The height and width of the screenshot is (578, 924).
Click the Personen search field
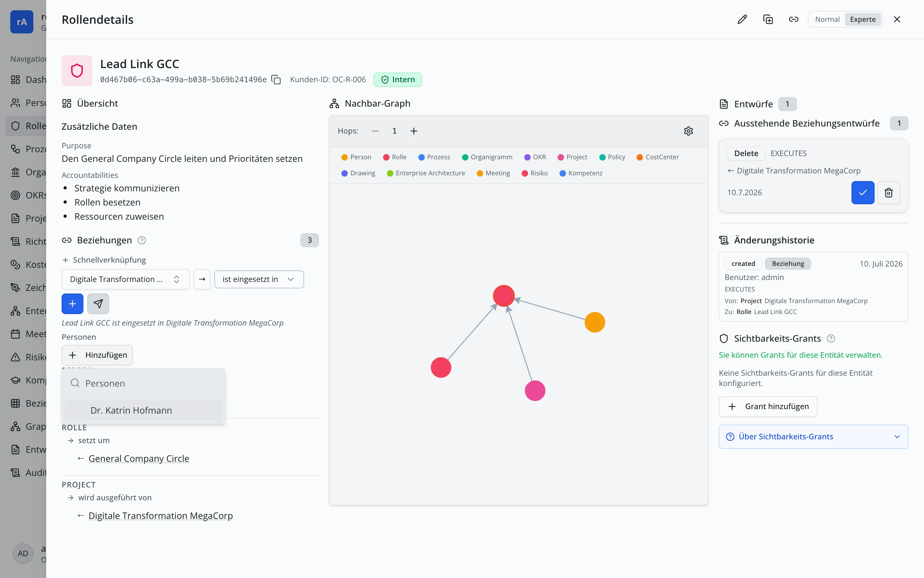pyautogui.click(x=143, y=383)
